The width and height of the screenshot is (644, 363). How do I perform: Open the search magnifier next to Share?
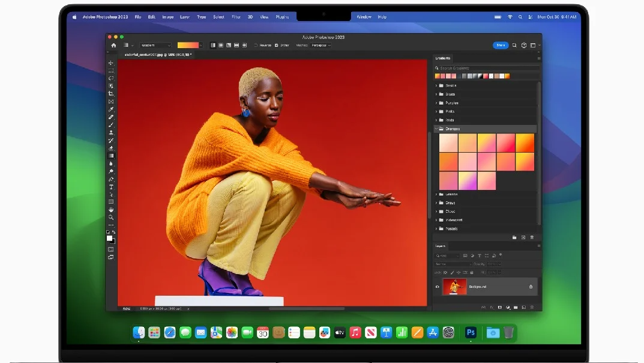(514, 45)
